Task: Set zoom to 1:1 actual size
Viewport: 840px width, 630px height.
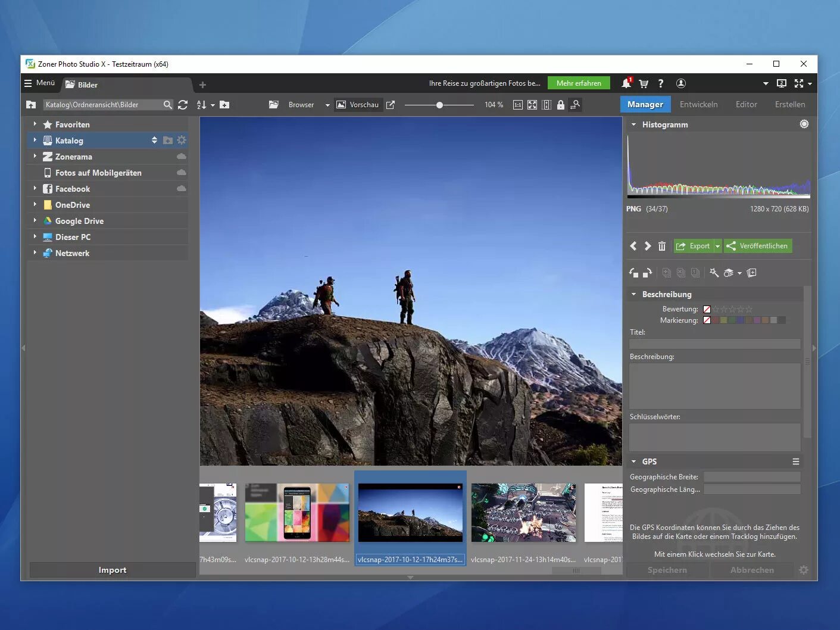Action: click(517, 105)
